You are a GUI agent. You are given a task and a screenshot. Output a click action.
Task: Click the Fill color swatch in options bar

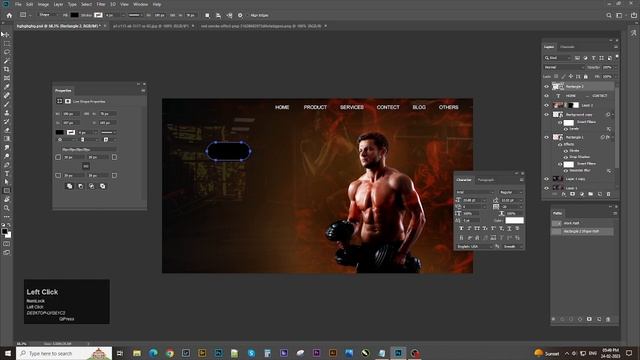74,15
